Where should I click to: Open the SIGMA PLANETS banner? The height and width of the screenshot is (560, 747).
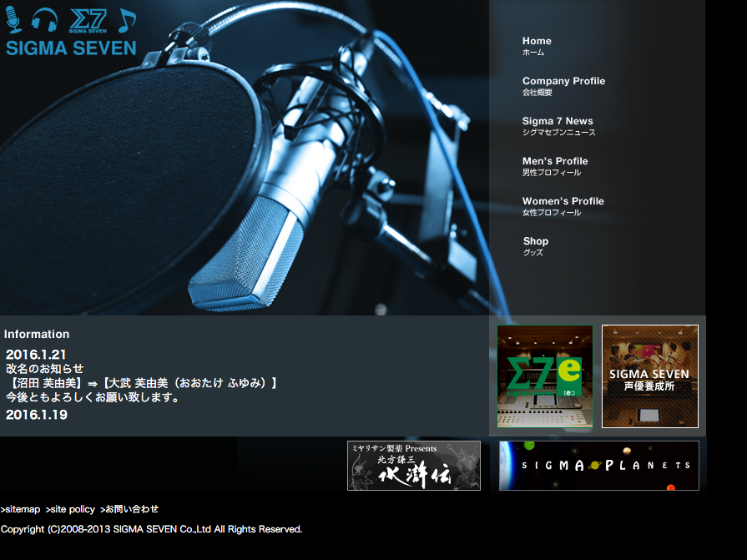click(x=598, y=466)
